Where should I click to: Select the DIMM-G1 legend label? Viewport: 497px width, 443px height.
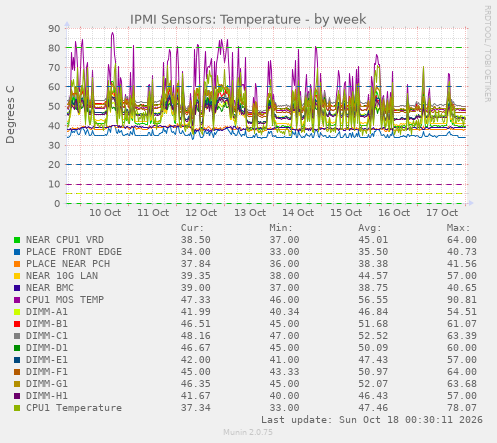click(47, 384)
